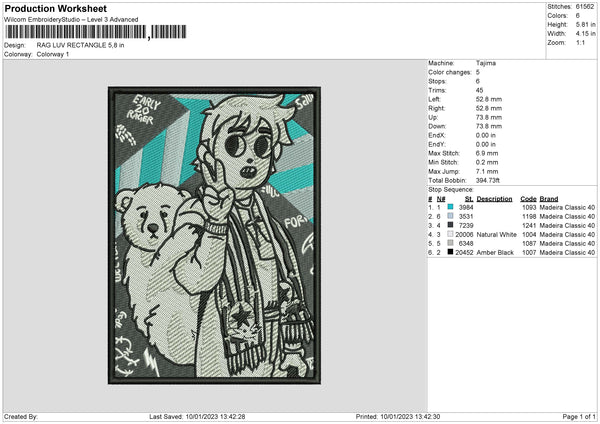Click thread code 1004
The width and height of the screenshot is (600, 424).
tap(529, 235)
